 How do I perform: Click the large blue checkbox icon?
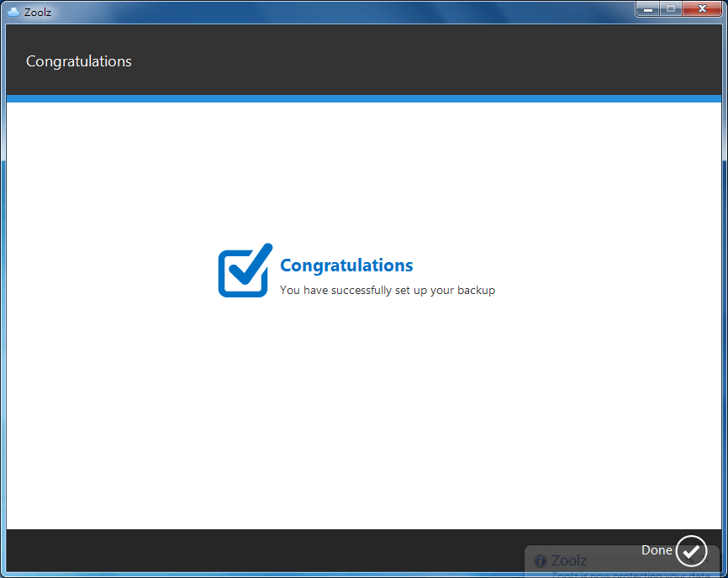point(245,271)
